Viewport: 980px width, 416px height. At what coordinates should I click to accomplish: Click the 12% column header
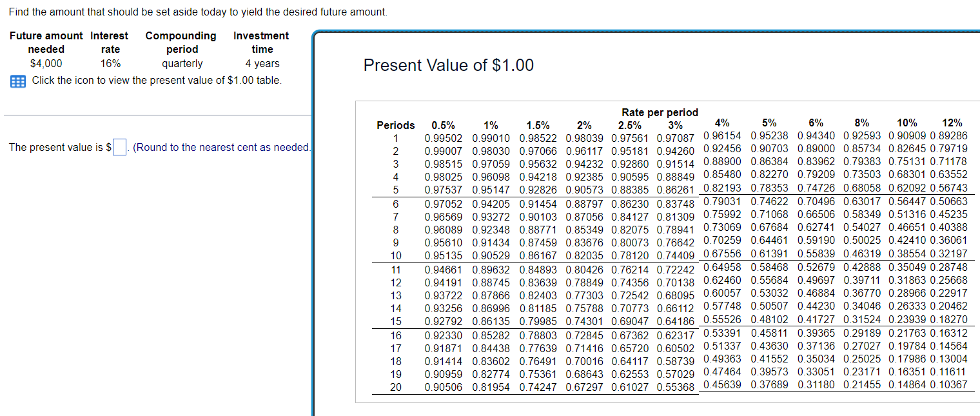point(953,123)
